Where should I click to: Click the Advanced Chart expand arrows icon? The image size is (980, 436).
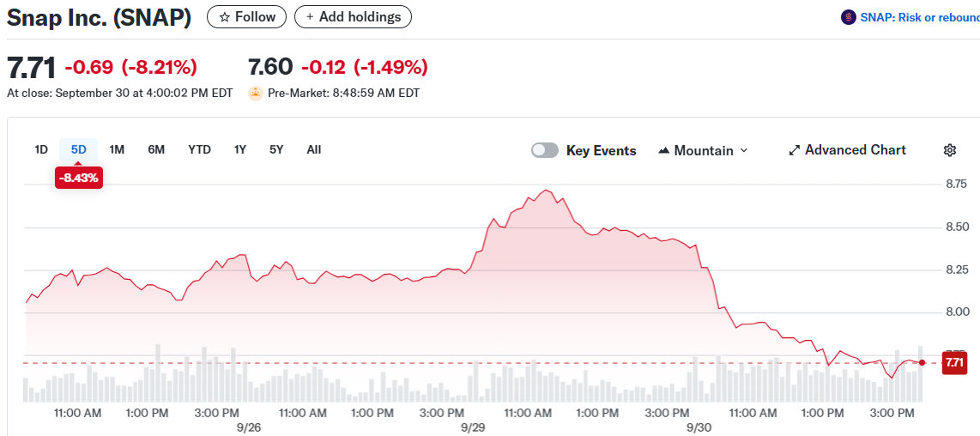[x=794, y=150]
